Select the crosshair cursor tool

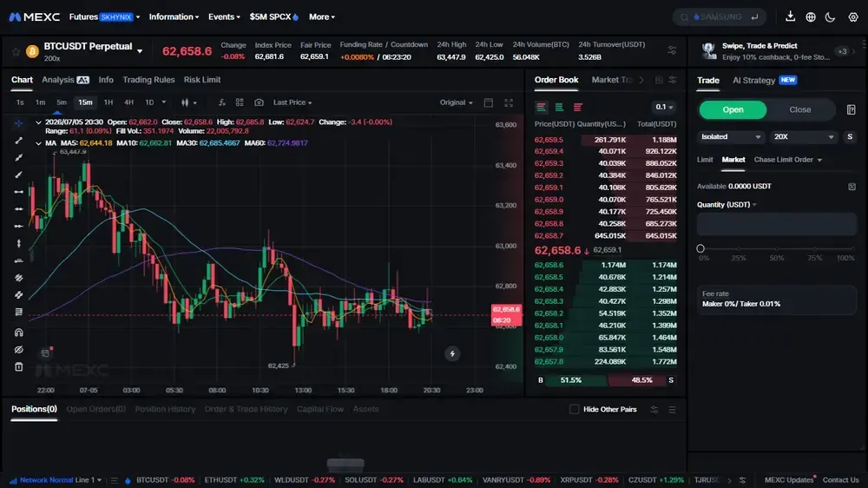coord(19,123)
